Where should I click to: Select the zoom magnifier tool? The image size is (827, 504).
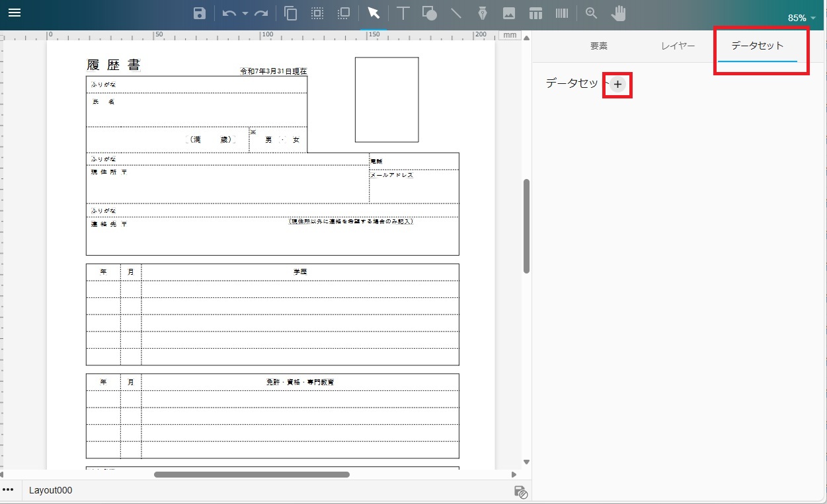591,13
